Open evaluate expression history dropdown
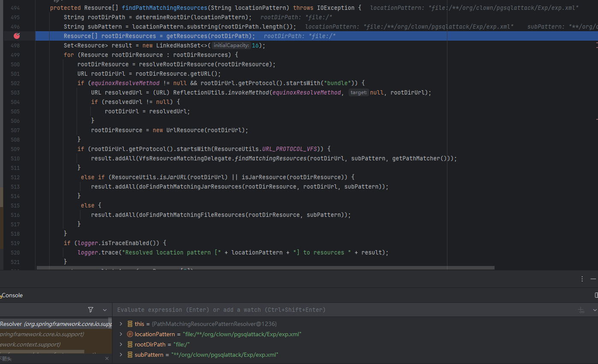Screen dimensions: 598x364 pyautogui.click(x=595, y=310)
